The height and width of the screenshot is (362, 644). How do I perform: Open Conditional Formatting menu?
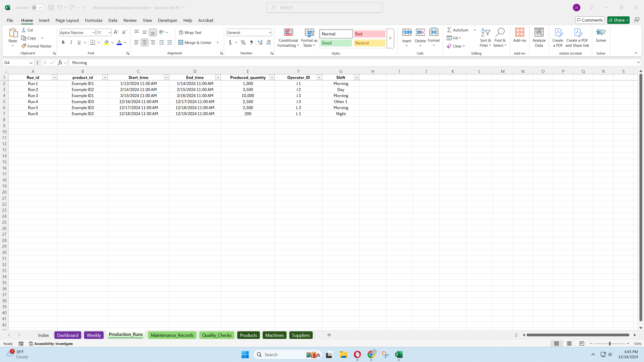tap(288, 38)
